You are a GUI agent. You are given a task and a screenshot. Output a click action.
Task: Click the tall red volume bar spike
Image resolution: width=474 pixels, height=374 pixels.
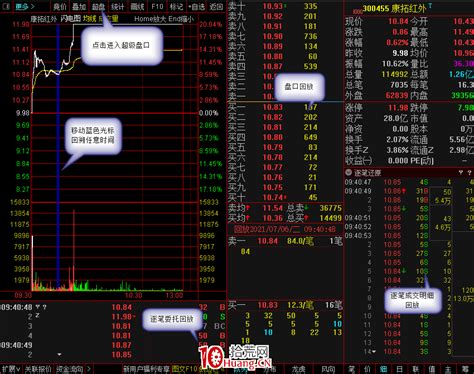[73, 250]
